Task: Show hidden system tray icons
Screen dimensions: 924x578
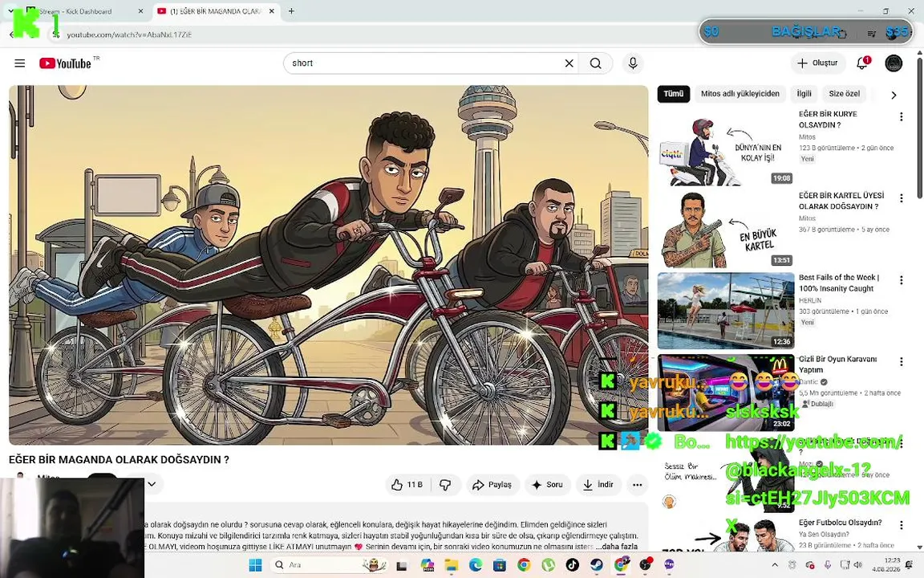Action: (x=775, y=565)
